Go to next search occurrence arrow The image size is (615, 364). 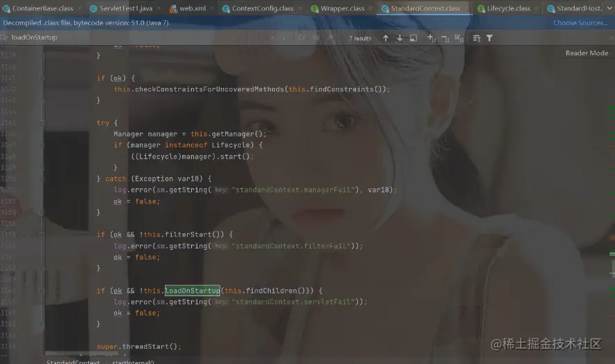coord(400,38)
